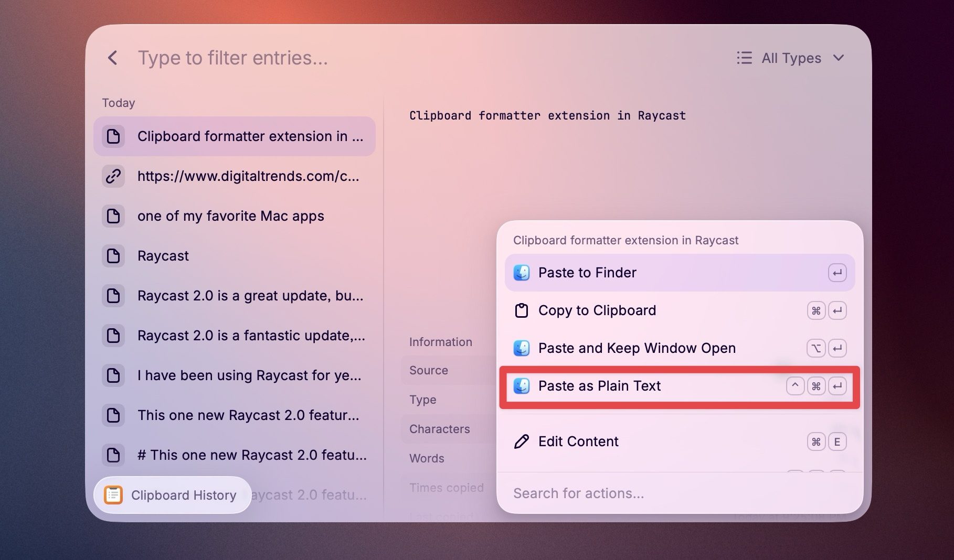Image resolution: width=954 pixels, height=560 pixels.
Task: Click the E key hint on Edit Content
Action: [837, 441]
